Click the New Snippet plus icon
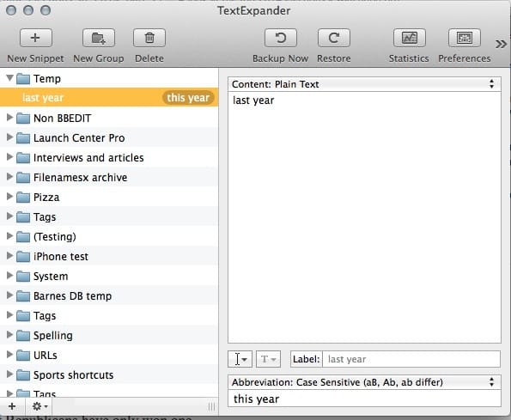 pyautogui.click(x=36, y=38)
